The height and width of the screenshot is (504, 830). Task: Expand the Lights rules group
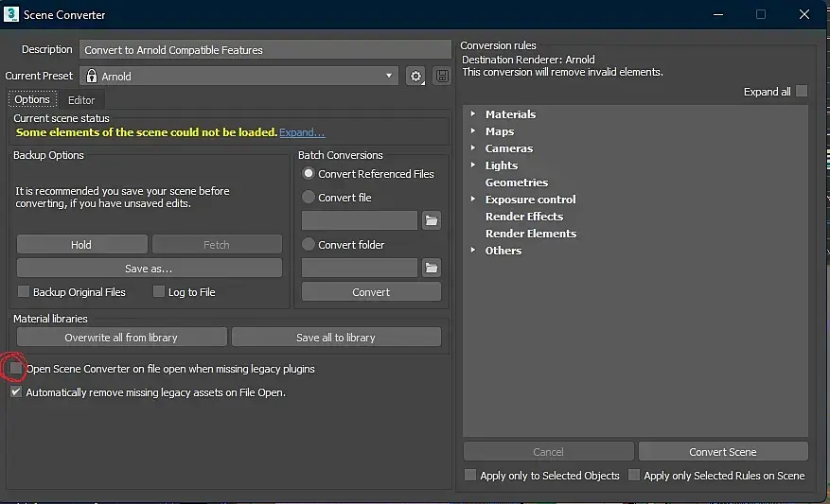[x=472, y=165]
